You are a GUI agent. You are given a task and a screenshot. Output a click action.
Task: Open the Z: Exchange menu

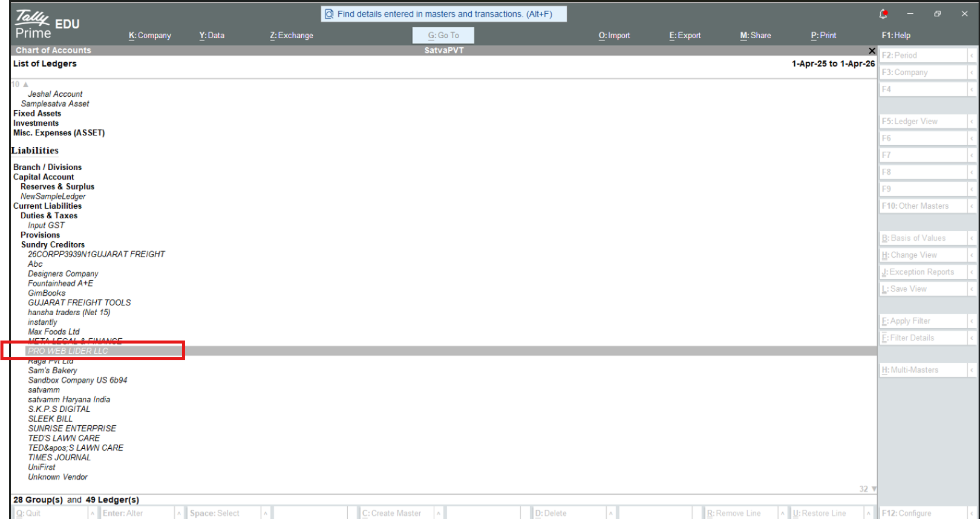point(292,36)
